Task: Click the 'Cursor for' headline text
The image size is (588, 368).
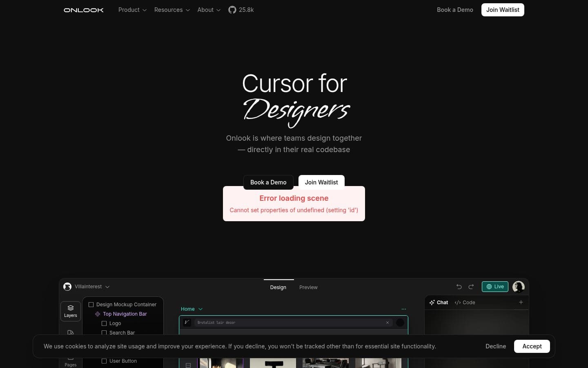Action: (294, 83)
